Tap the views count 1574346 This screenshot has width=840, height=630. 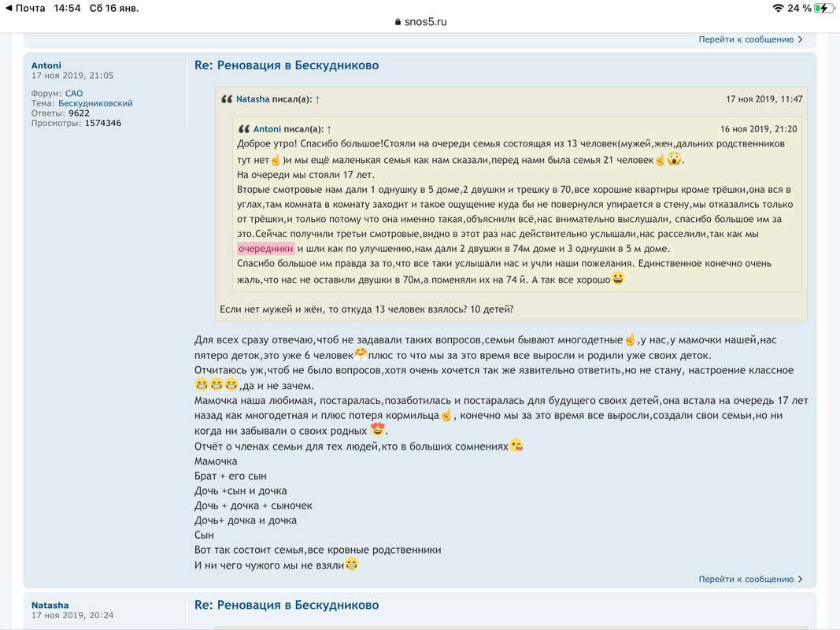pos(103,123)
